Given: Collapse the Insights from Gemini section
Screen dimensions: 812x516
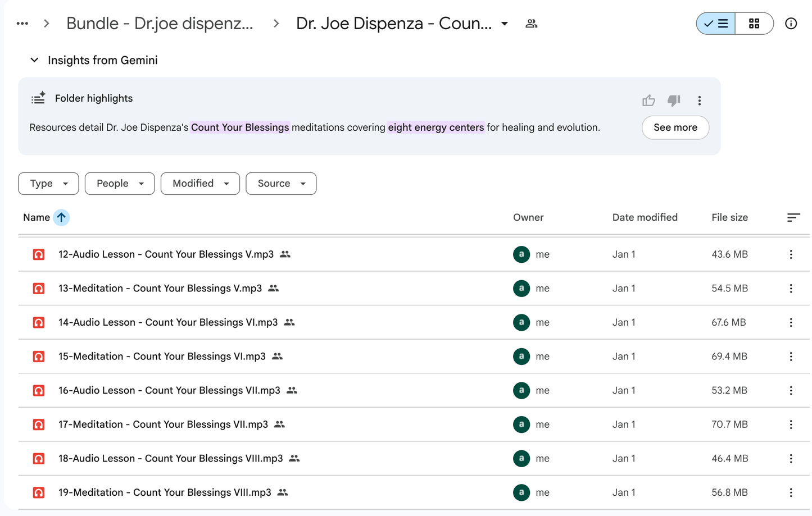Looking at the screenshot, I should click(34, 60).
